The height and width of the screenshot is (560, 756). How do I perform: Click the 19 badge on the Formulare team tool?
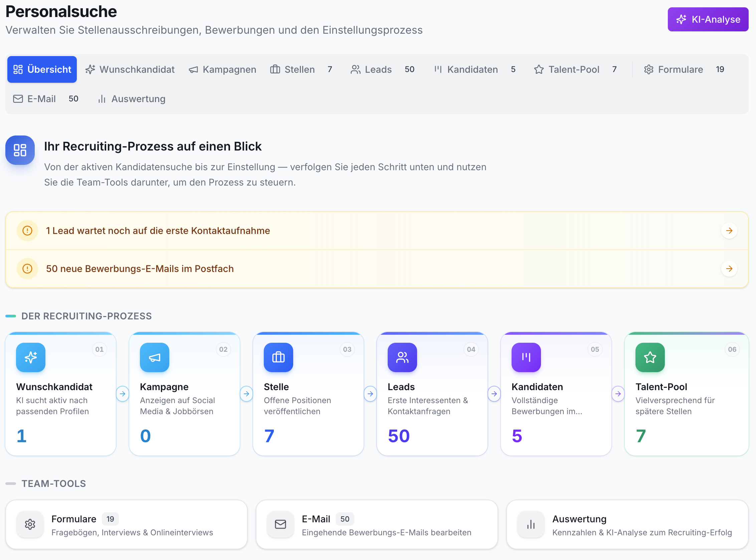tap(110, 519)
